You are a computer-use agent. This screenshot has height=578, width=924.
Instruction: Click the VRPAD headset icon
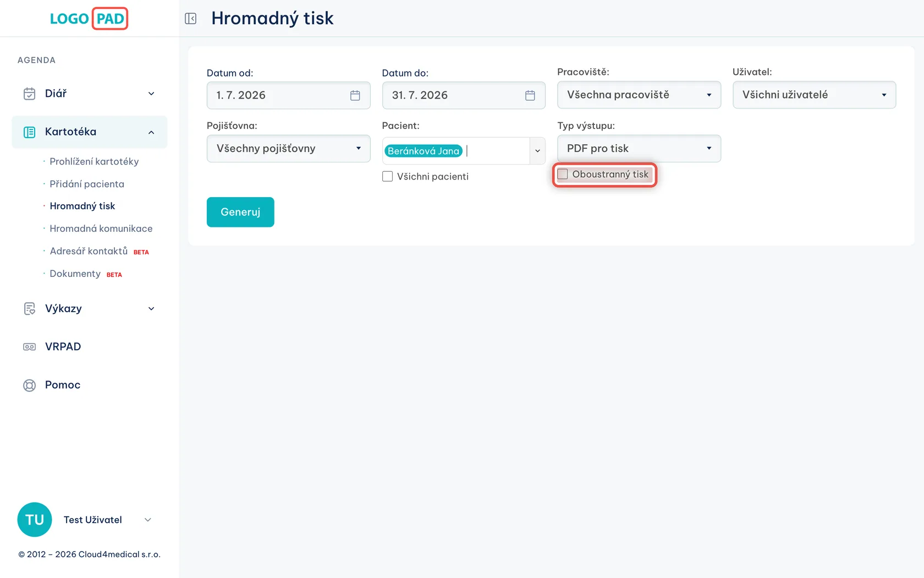tap(30, 347)
